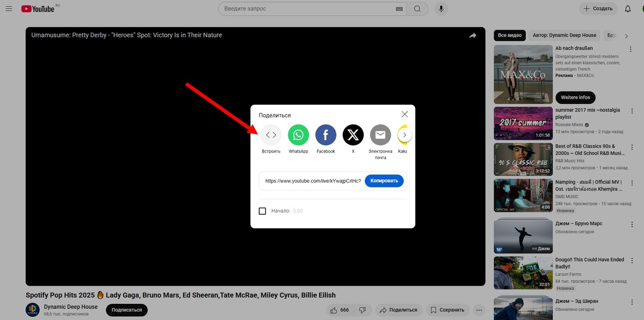
Task: Open the on-screen keyboard icon in search
Action: [x=399, y=9]
